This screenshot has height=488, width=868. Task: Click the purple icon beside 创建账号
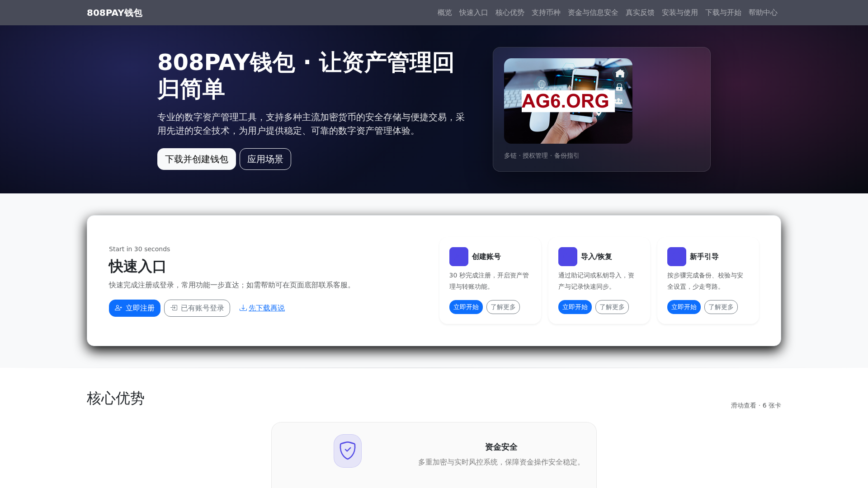pyautogui.click(x=458, y=257)
